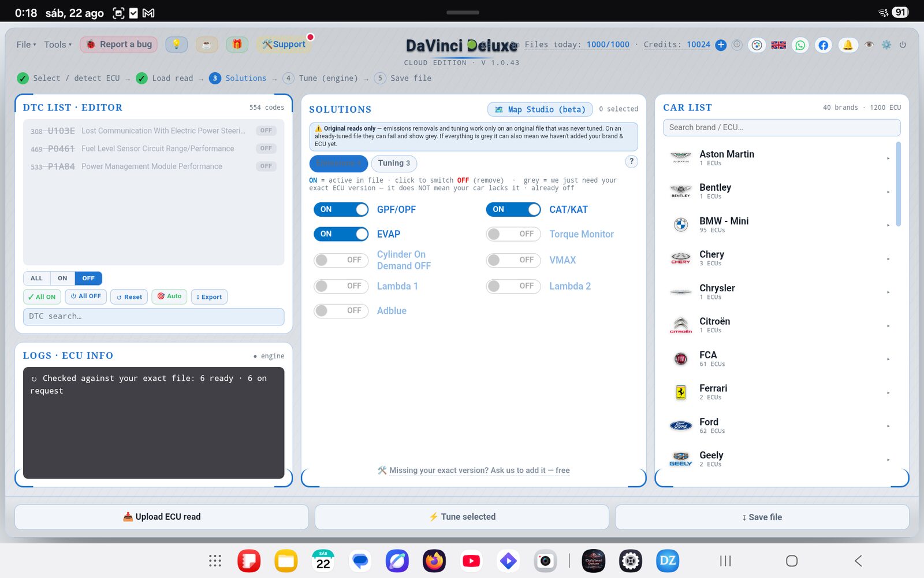Toggle the OFF pill for DTC P0461

click(x=266, y=149)
